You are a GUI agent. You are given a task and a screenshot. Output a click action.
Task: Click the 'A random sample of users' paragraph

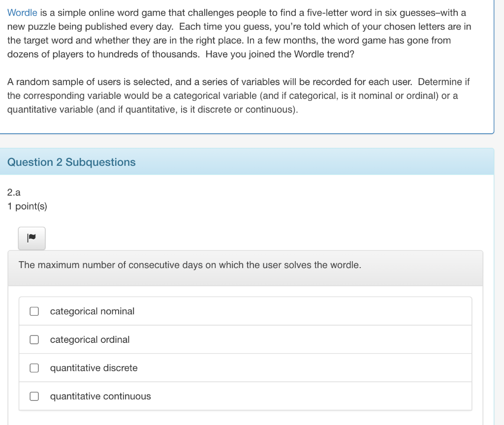click(239, 95)
